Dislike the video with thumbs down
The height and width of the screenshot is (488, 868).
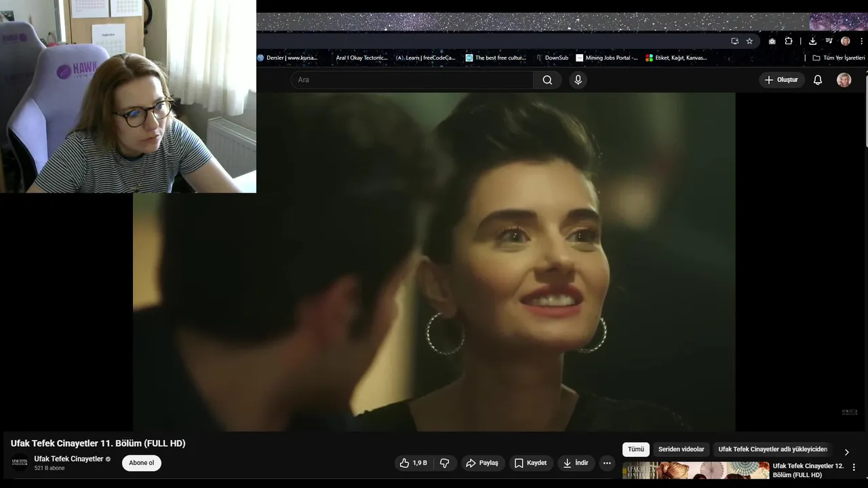[445, 463]
